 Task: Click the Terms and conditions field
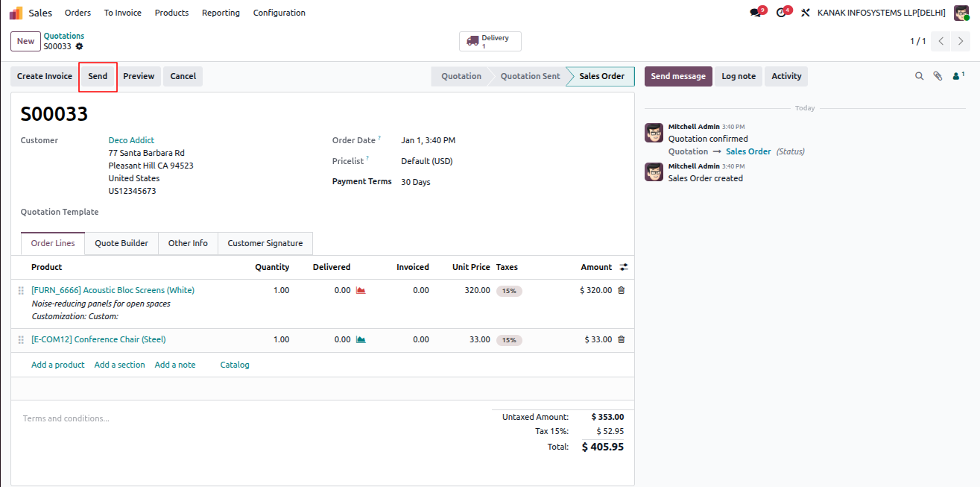[252, 418]
